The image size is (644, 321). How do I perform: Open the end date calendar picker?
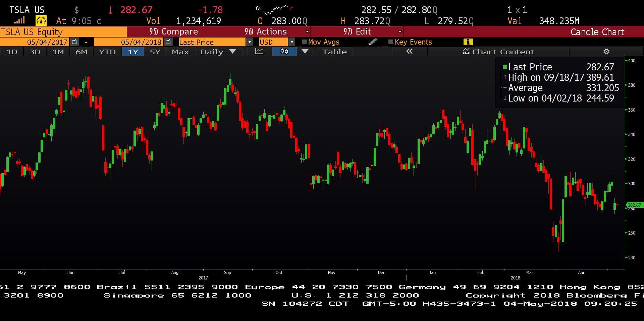(x=168, y=42)
